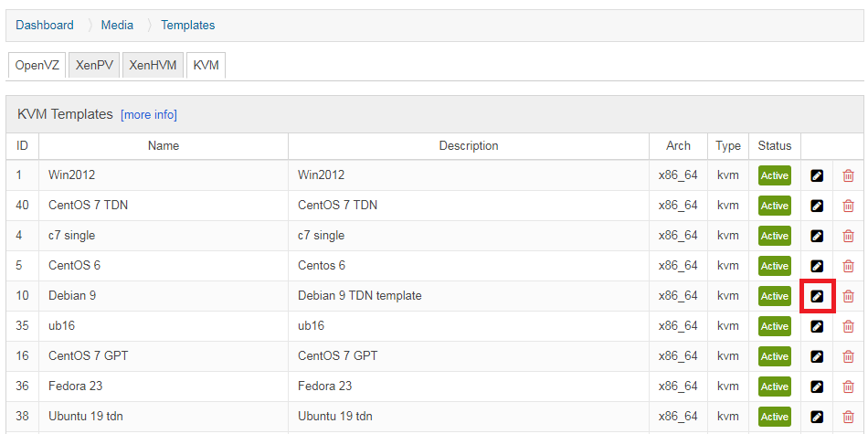This screenshot has width=868, height=434.
Task: Open the XenPV tab
Action: [x=94, y=65]
